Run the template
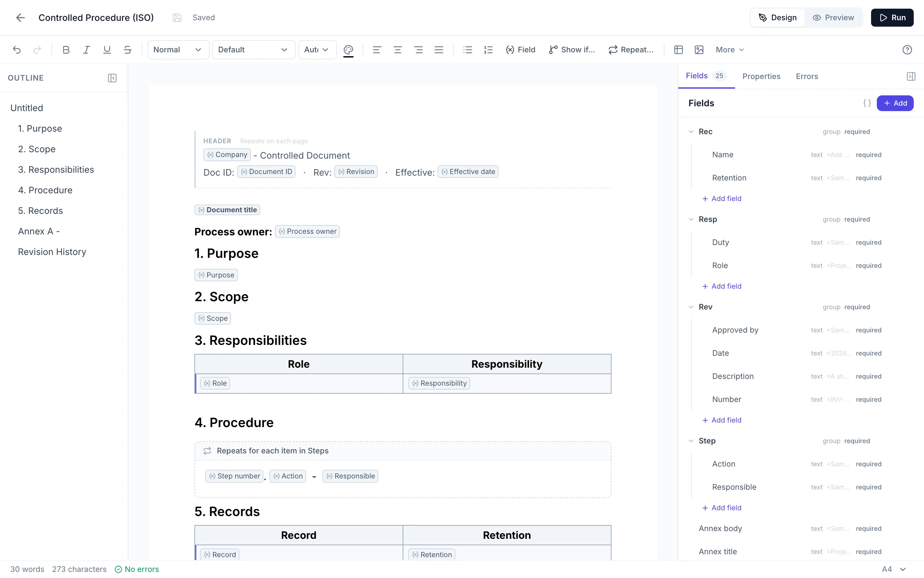The image size is (924, 578). point(892,18)
